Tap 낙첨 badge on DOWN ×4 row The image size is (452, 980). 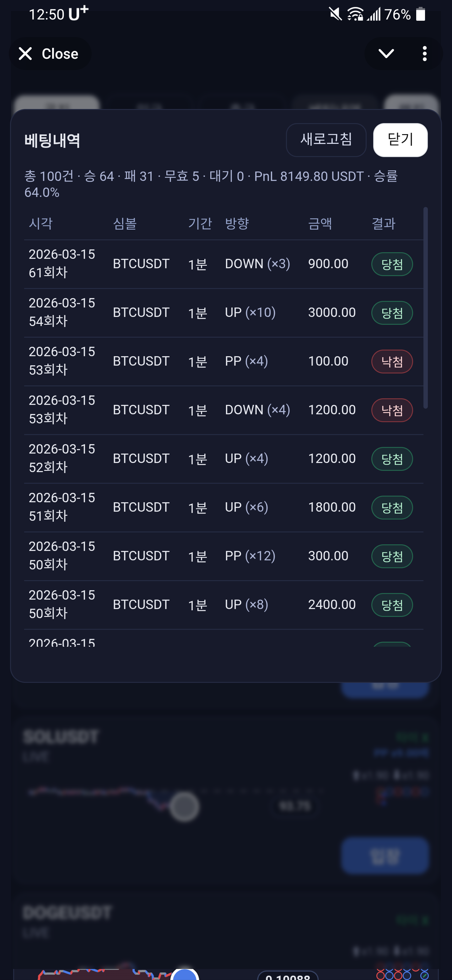tap(391, 411)
